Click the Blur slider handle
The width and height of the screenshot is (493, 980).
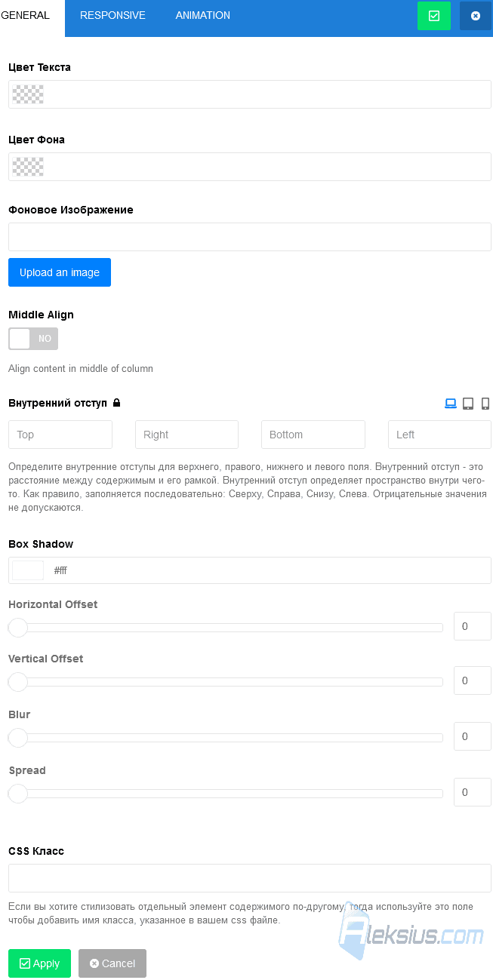click(x=17, y=738)
